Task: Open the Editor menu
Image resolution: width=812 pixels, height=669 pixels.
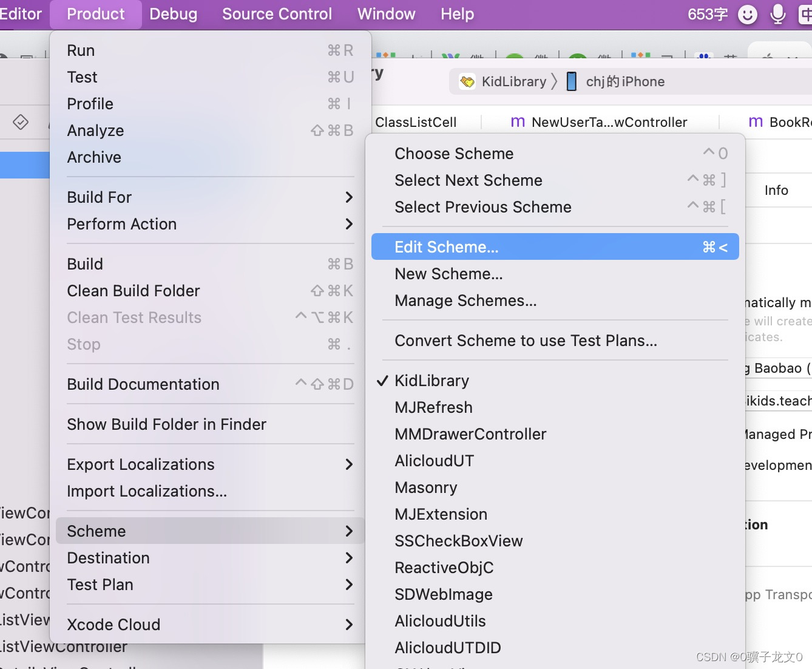Action: [21, 14]
